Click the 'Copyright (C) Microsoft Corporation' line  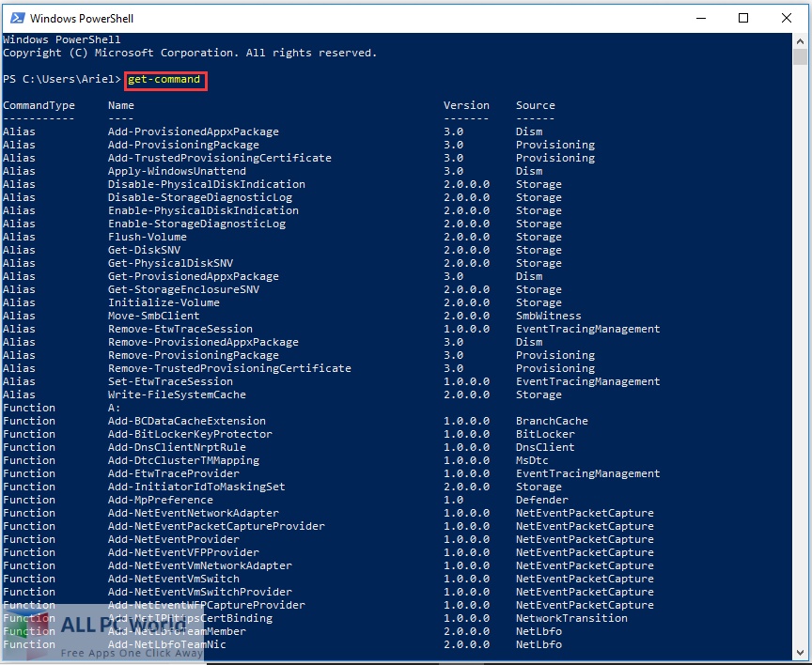pyautogui.click(x=190, y=53)
